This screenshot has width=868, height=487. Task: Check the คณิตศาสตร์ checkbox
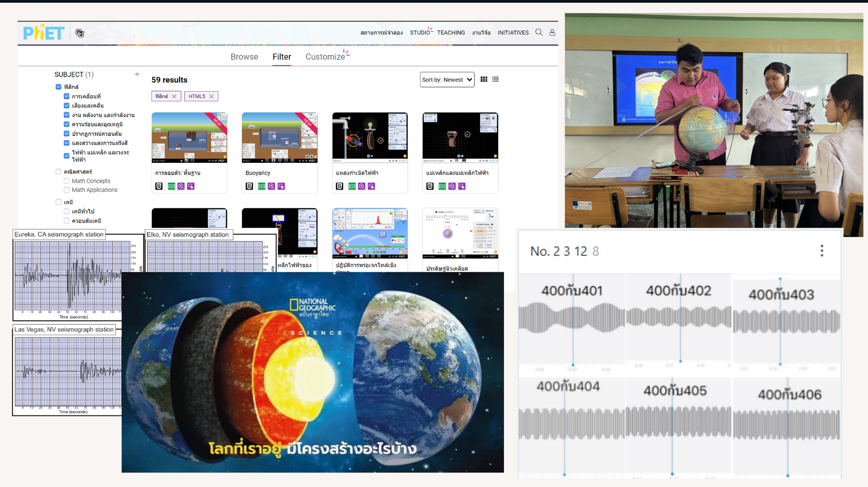58,172
